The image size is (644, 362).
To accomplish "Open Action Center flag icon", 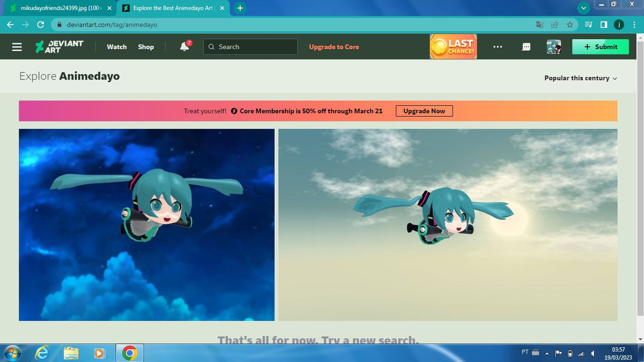I will coord(558,353).
